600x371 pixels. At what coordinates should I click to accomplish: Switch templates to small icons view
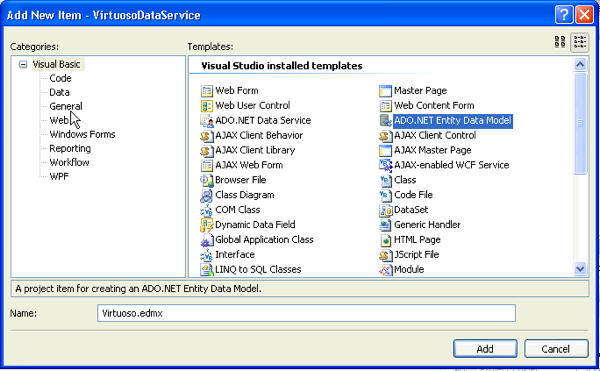[580, 42]
